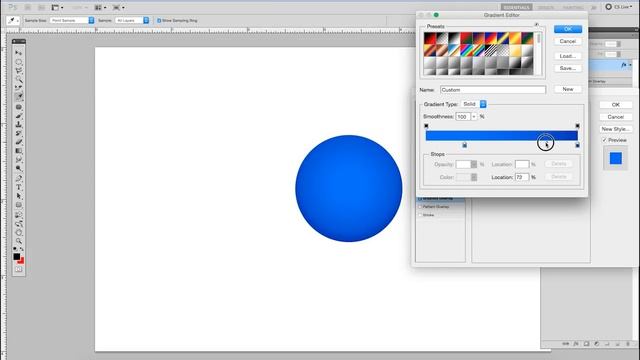Click New Style button in Layer Style
The height and width of the screenshot is (360, 640).
coord(616,129)
